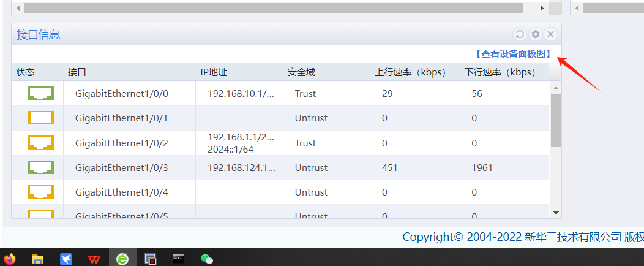644x266 pixels.
Task: Click the interface table vertical scrollbar thumb
Action: pyautogui.click(x=556, y=120)
